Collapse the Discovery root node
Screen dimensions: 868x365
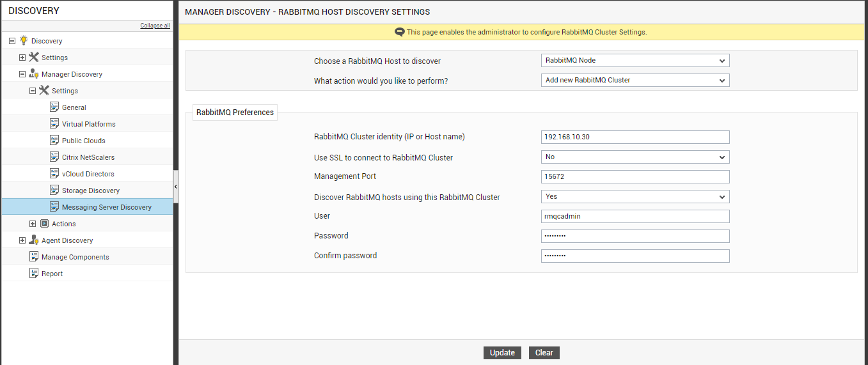coord(12,41)
